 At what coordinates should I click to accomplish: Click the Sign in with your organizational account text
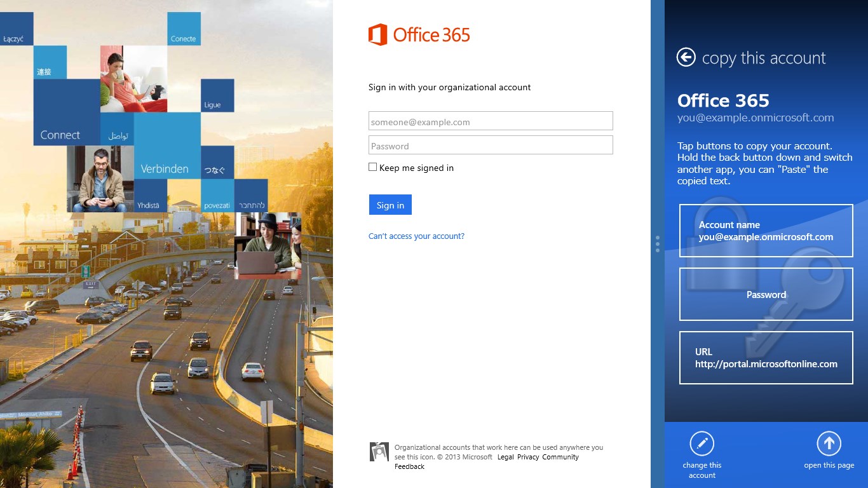pyautogui.click(x=449, y=87)
